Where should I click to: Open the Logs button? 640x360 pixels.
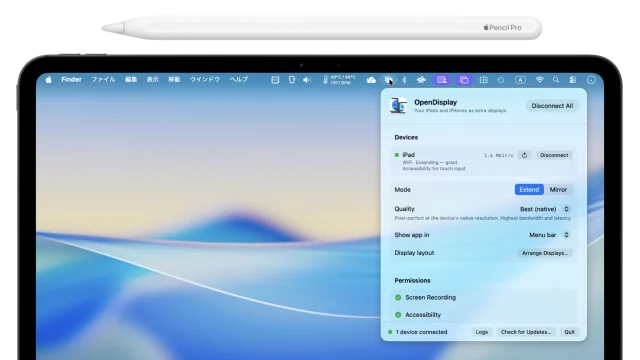(x=482, y=332)
